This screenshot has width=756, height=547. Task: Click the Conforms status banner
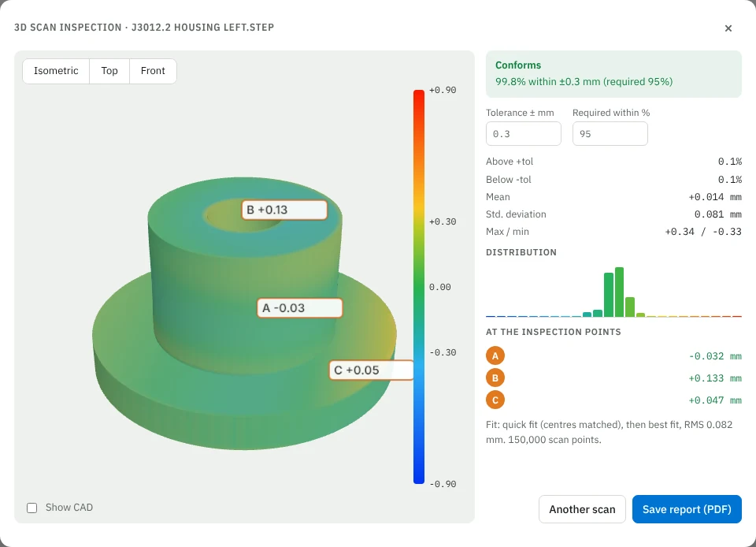click(x=613, y=74)
